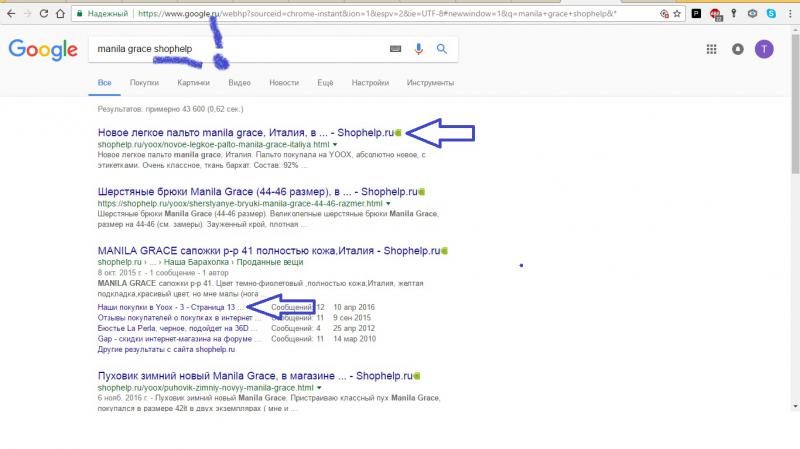Screen dimensions: 800x449
Task: Click the secure padlock icon
Action: pos(80,14)
